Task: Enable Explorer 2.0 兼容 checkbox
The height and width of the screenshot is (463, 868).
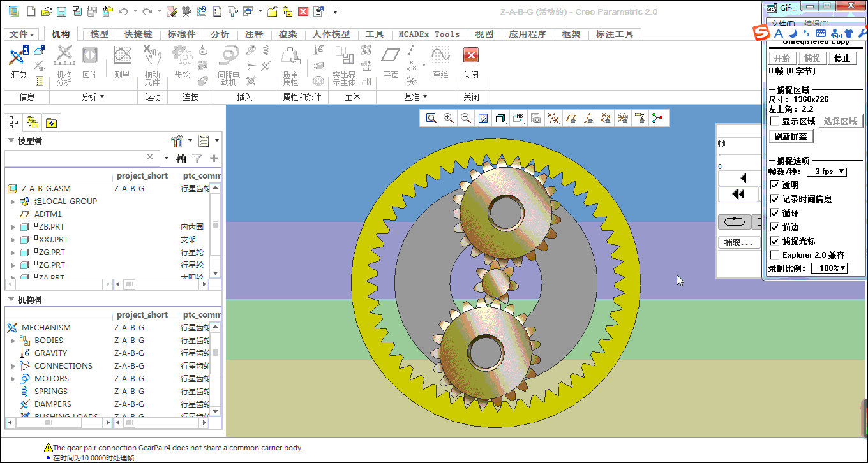Action: tap(775, 255)
